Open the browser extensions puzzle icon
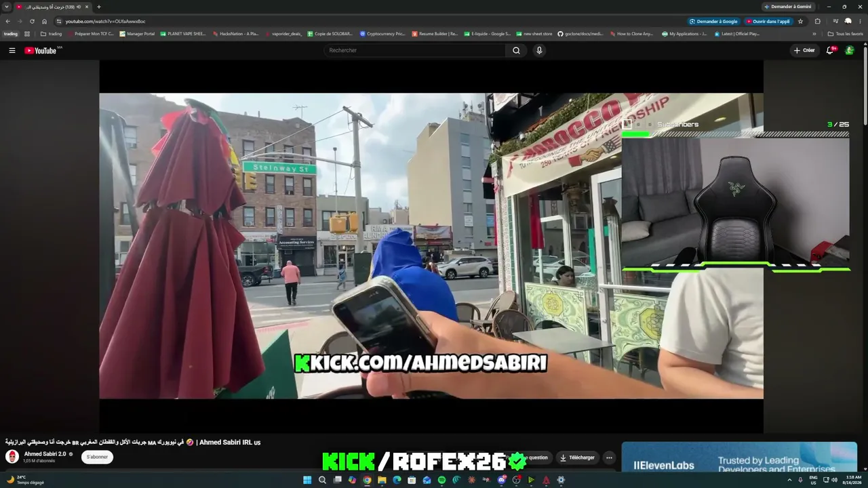The width and height of the screenshot is (868, 488). pos(817,21)
